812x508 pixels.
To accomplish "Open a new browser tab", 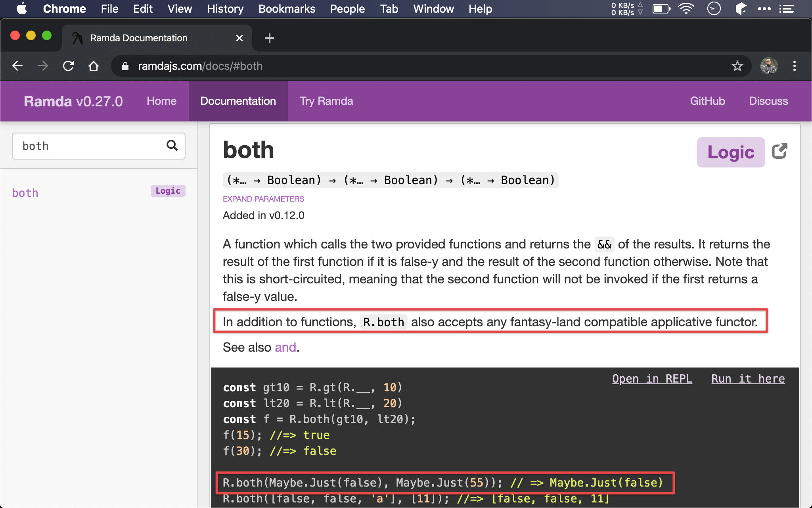I will (269, 38).
